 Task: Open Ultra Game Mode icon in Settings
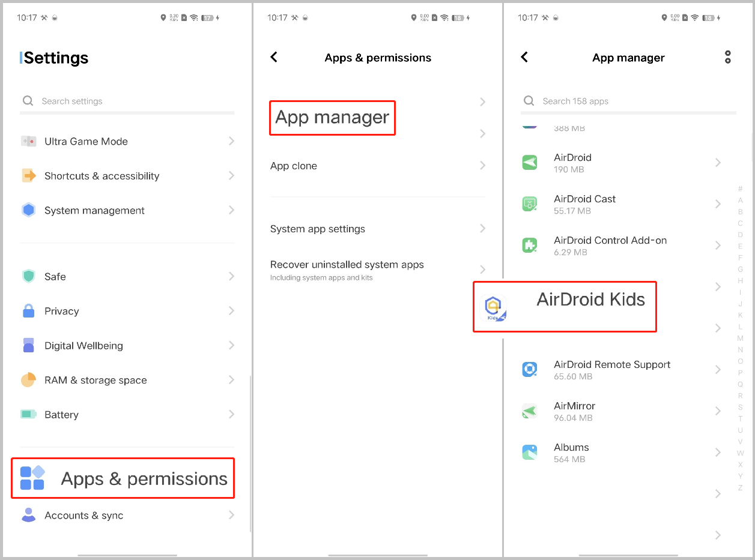pos(28,142)
